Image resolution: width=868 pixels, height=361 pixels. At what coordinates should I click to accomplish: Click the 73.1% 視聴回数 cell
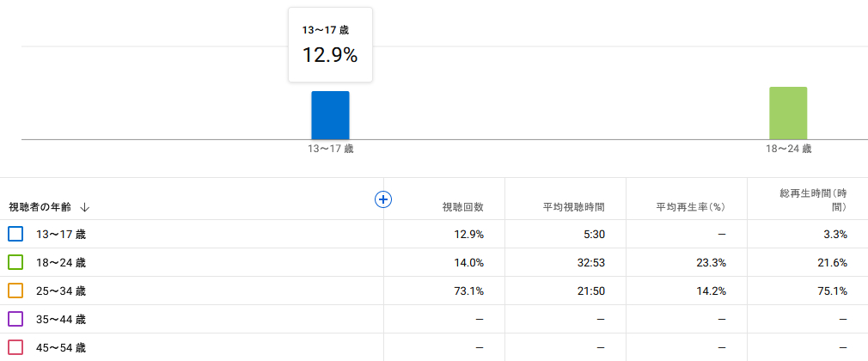pos(471,291)
